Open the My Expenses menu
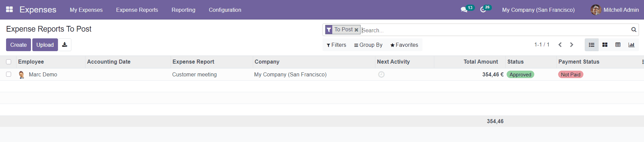The width and height of the screenshot is (644, 142). click(86, 10)
